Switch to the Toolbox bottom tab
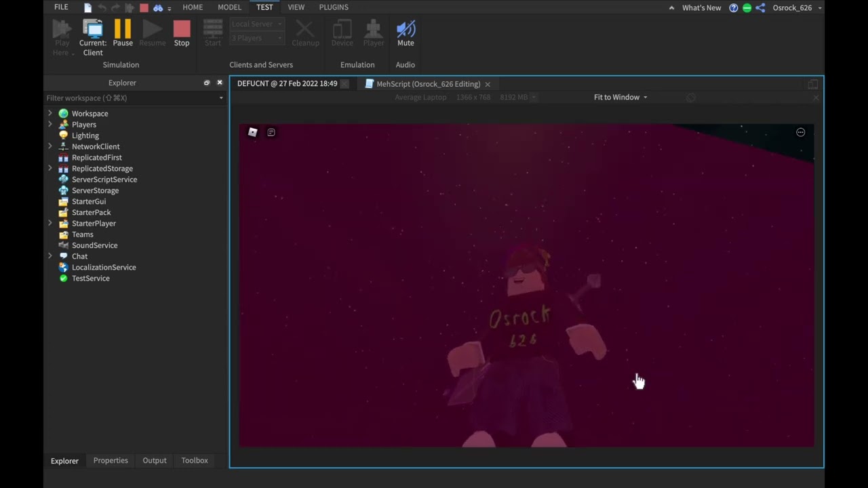This screenshot has height=488, width=868. (x=195, y=460)
